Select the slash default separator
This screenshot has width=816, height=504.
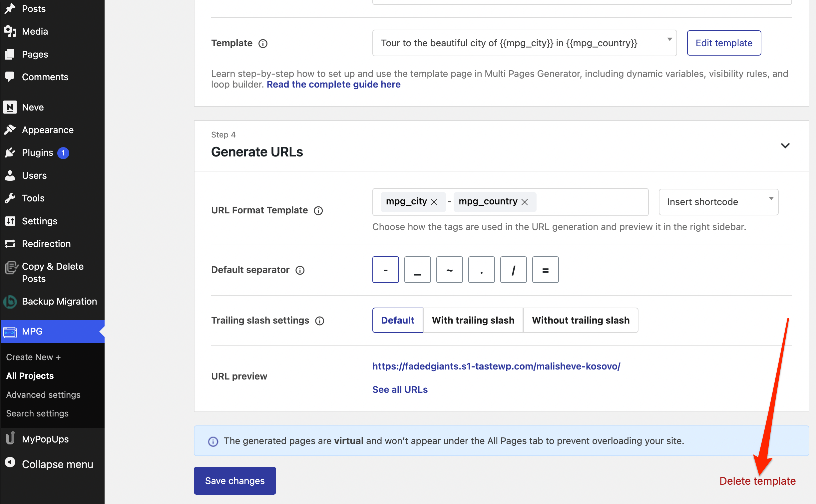tap(513, 270)
